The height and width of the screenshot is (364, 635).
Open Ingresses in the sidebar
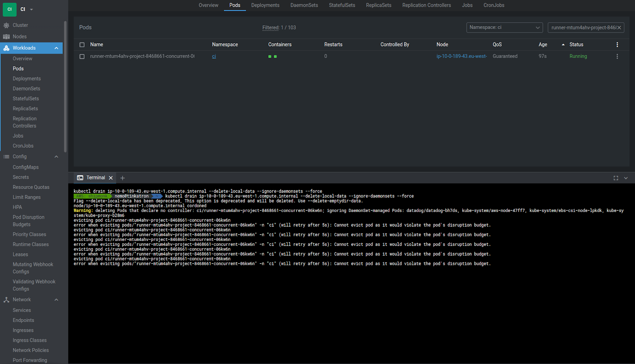[x=23, y=330]
